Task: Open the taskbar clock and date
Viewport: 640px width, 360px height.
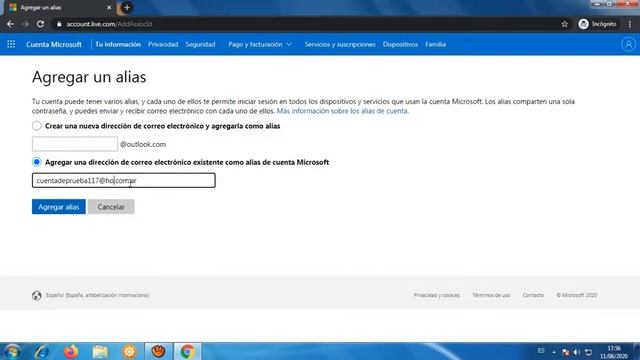Action: (x=613, y=352)
